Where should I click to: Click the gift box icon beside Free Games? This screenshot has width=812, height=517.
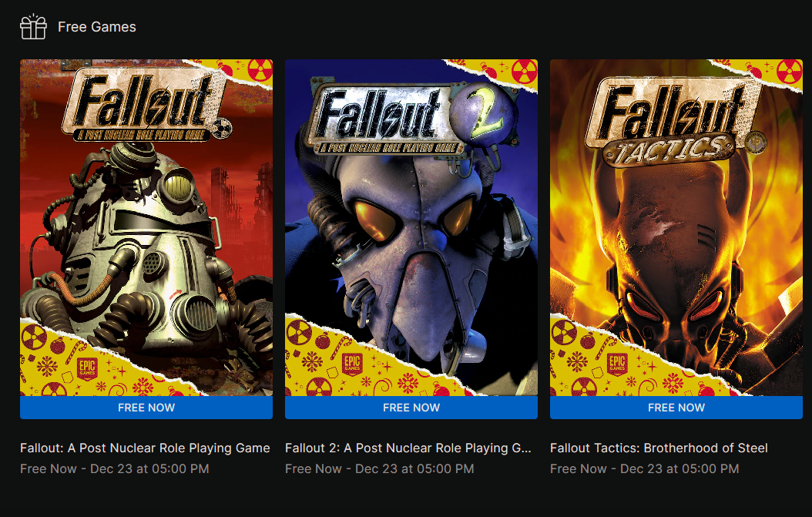click(33, 26)
